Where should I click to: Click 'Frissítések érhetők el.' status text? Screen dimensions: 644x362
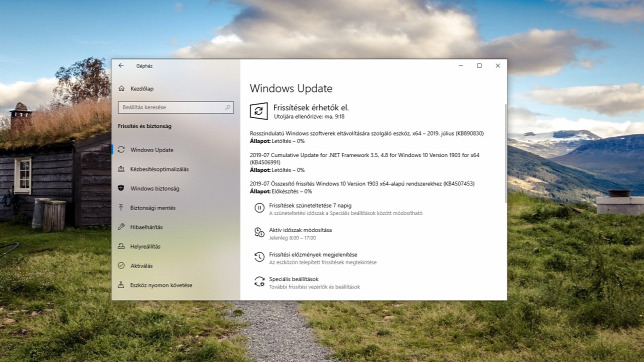point(311,108)
